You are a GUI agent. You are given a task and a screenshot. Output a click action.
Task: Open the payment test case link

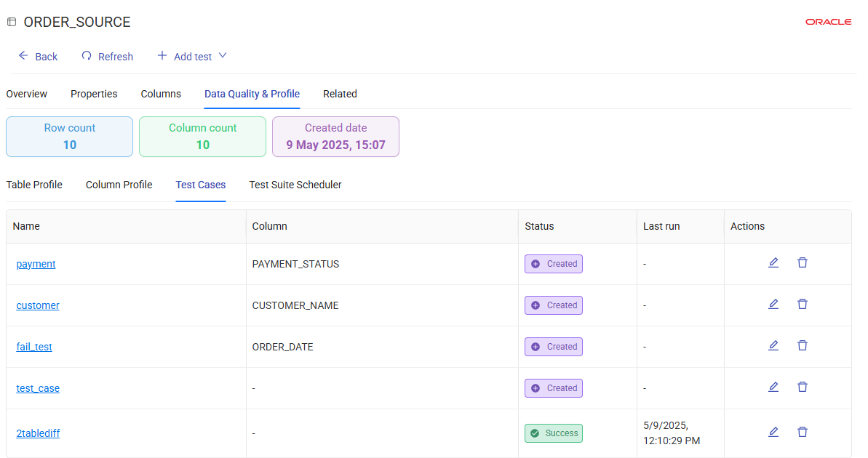[x=36, y=264]
